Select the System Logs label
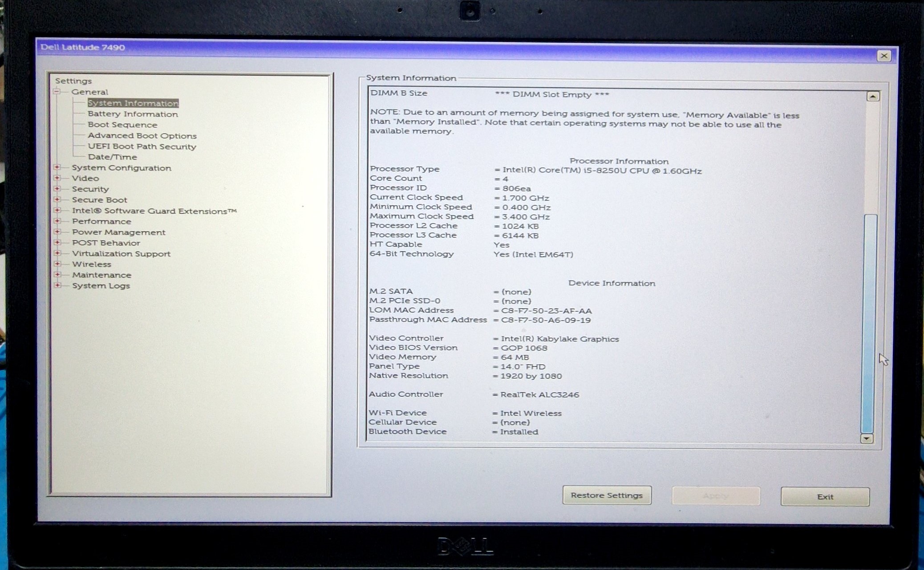The width and height of the screenshot is (924, 570). tap(101, 285)
